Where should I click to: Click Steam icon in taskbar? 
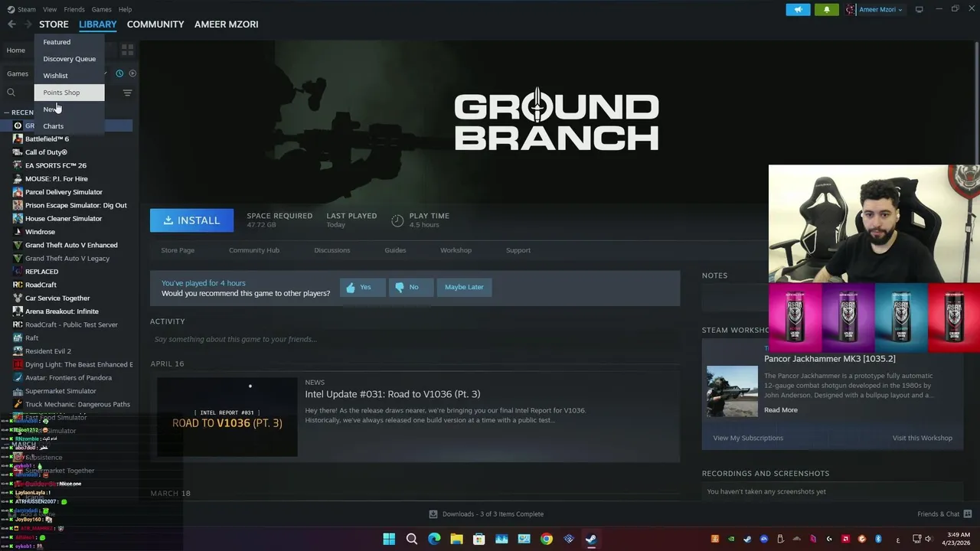(591, 539)
